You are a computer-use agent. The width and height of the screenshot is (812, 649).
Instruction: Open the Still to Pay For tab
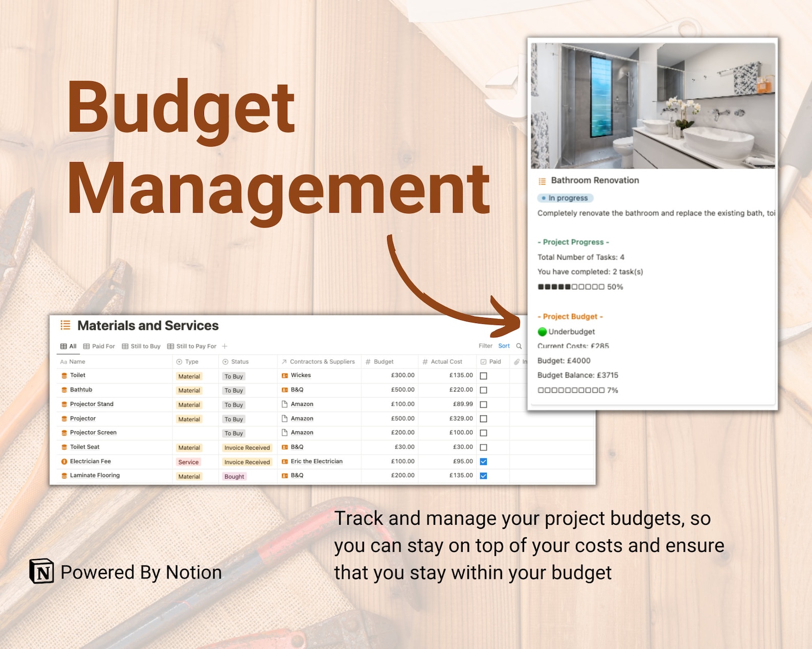click(192, 346)
